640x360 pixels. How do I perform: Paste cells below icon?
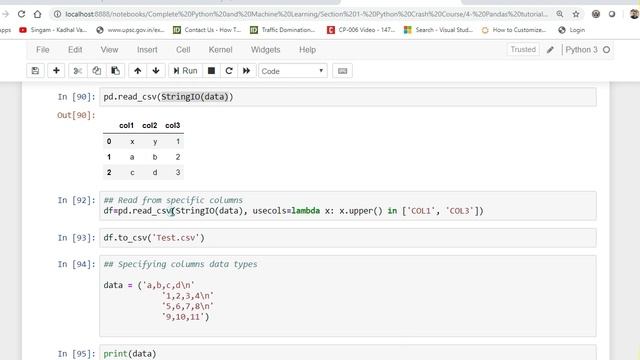(116, 71)
